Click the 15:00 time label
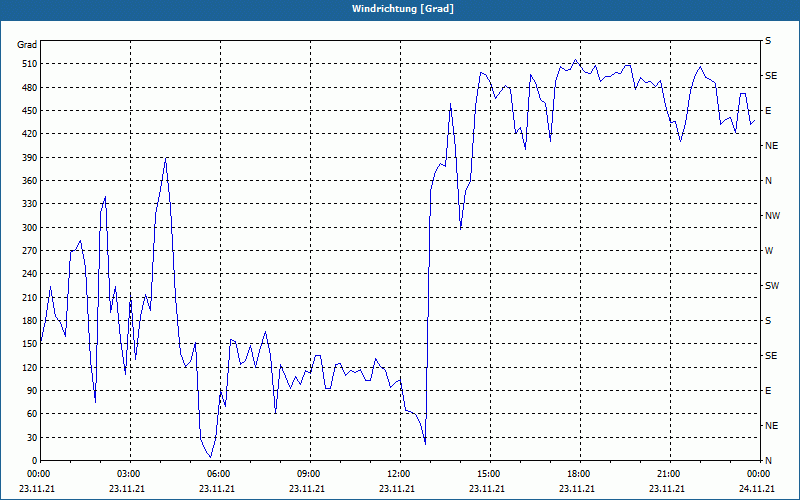The width and height of the screenshot is (800, 500). 487,474
